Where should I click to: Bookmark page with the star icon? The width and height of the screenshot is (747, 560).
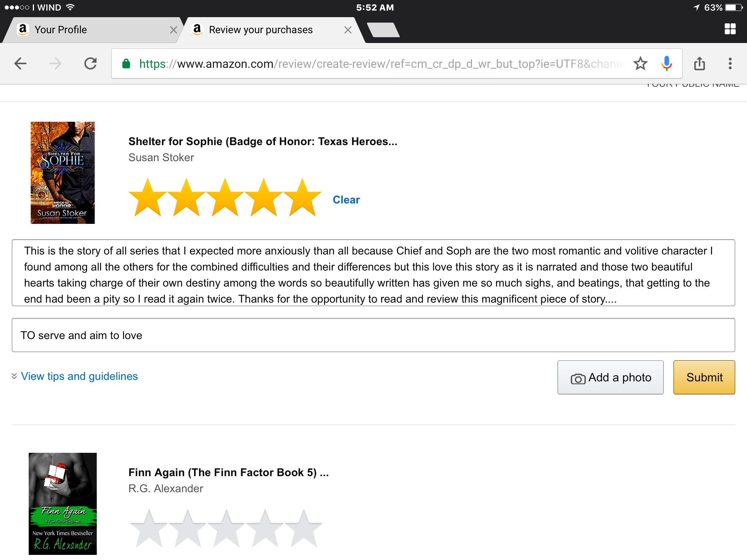pyautogui.click(x=640, y=64)
